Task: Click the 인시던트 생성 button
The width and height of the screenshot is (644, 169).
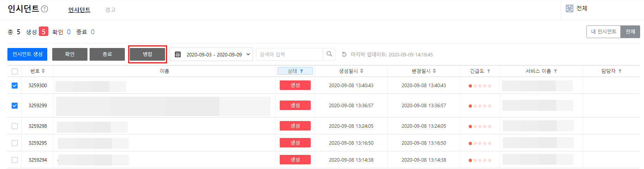Action: 28,54
